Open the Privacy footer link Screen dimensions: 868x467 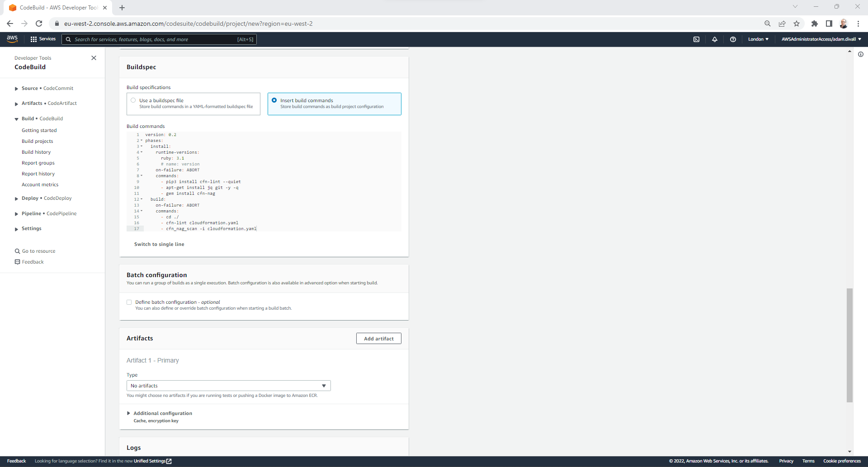pyautogui.click(x=786, y=461)
